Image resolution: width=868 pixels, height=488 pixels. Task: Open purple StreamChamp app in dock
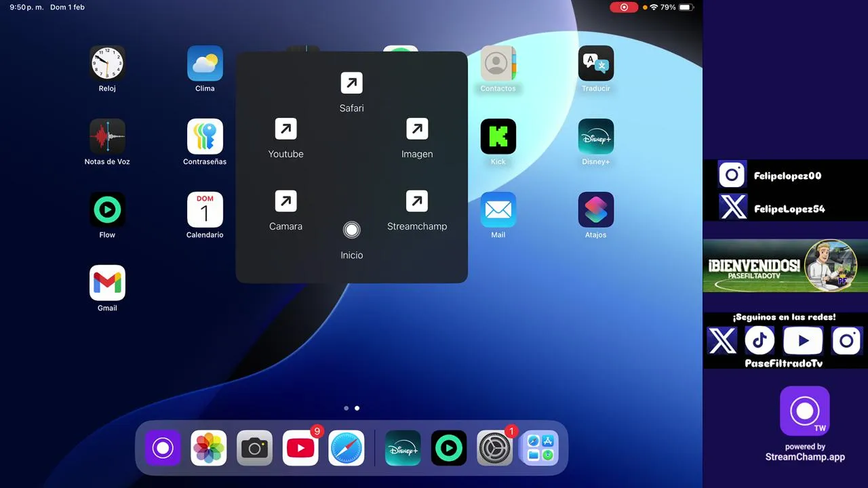tap(163, 448)
